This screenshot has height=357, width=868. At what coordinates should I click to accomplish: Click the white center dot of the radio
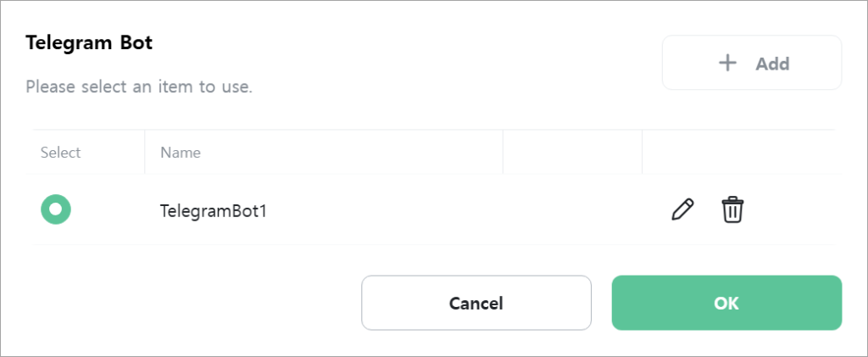click(x=56, y=209)
